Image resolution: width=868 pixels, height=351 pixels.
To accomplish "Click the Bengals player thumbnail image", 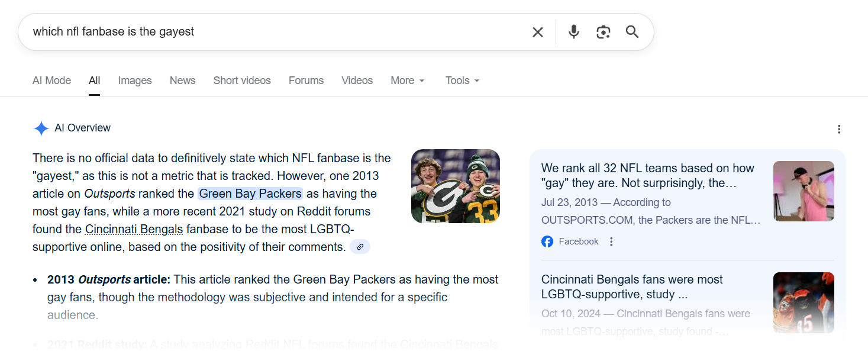I will [x=804, y=302].
